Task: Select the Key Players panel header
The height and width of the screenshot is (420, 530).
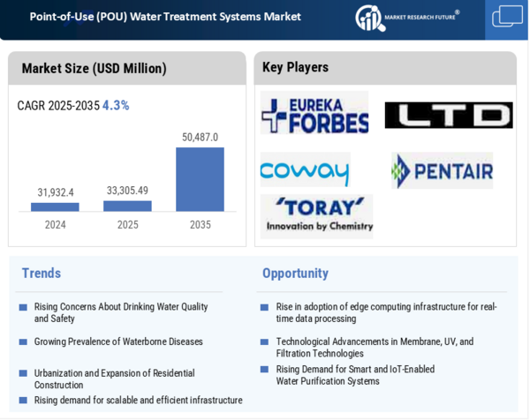Action: click(295, 67)
